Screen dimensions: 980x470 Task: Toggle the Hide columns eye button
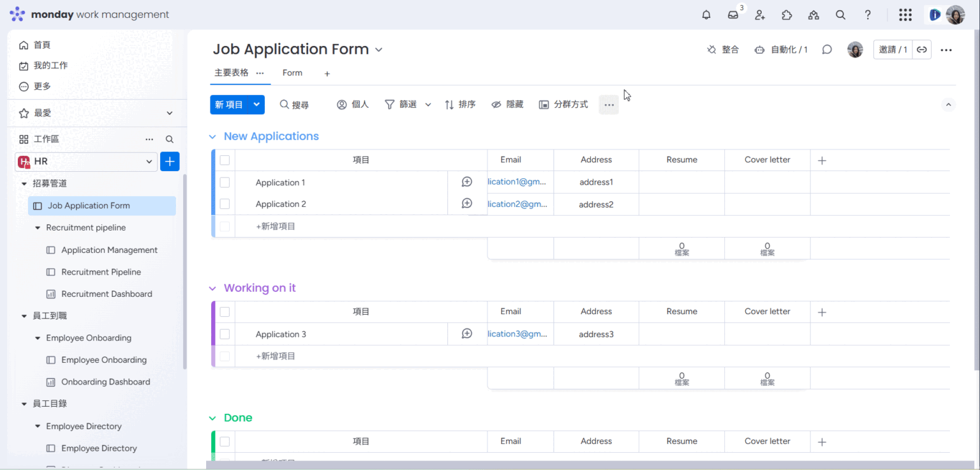click(x=507, y=105)
